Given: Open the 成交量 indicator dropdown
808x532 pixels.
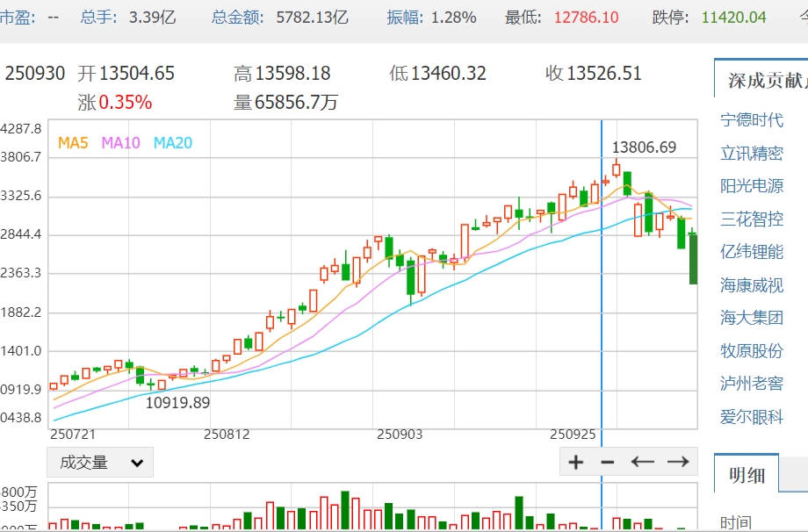Looking at the screenshot, I should 100,463.
